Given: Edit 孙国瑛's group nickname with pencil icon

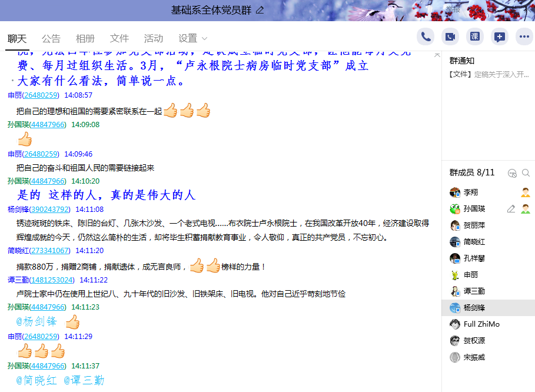Looking at the screenshot, I should pos(511,209).
